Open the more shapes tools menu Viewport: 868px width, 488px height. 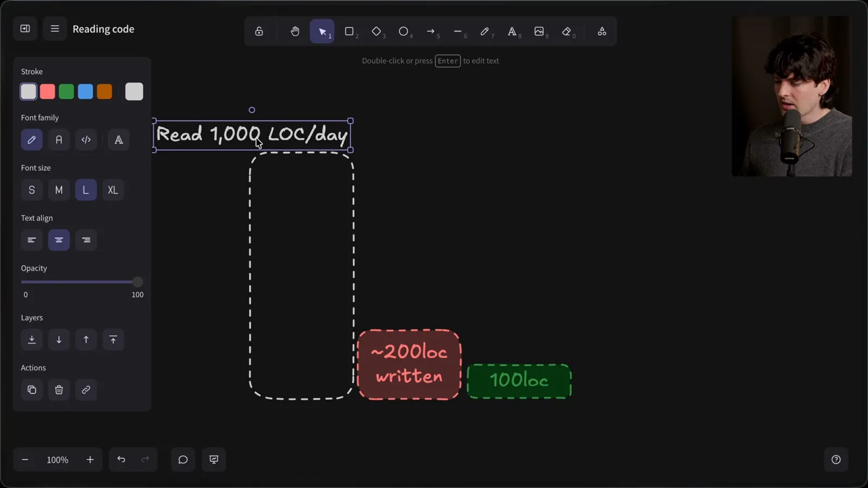coord(602,31)
